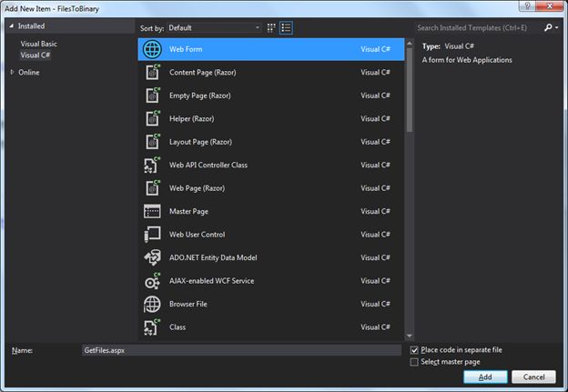Select the Master Page label
Image resolution: width=568 pixels, height=392 pixels.
pos(188,211)
